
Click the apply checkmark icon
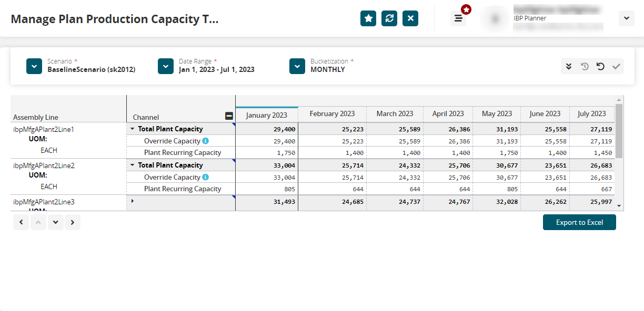(616, 66)
